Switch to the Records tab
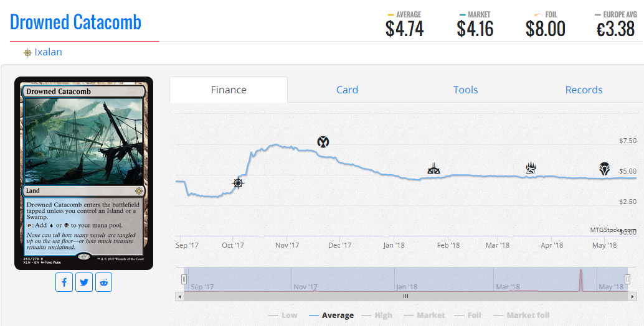The width and height of the screenshot is (644, 326). click(x=584, y=90)
